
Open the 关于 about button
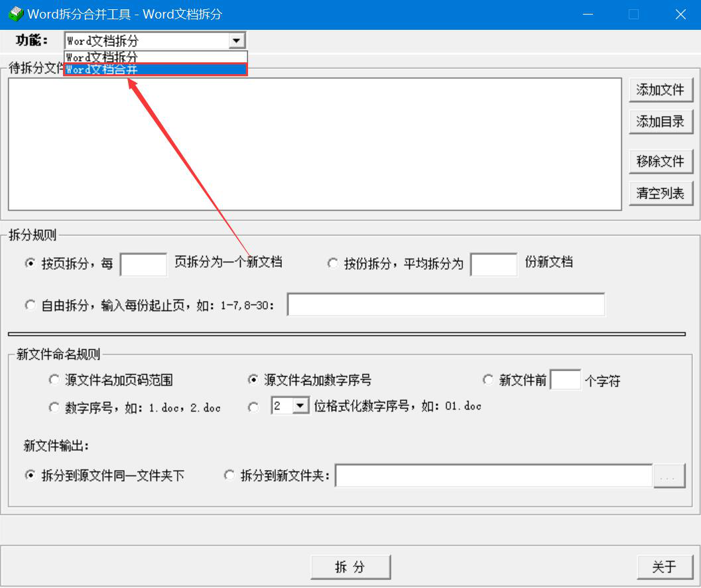665,567
